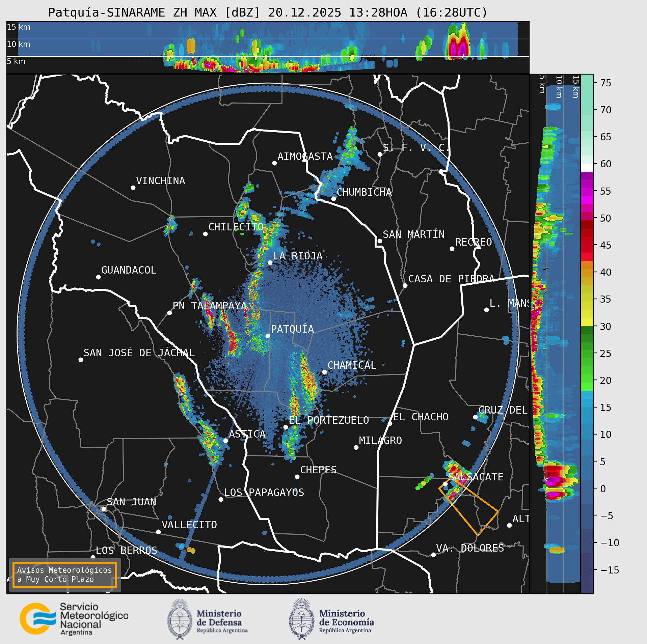The image size is (647, 644).
Task: Click the "PN TALAMPAYA" map label
Action: 210,306
